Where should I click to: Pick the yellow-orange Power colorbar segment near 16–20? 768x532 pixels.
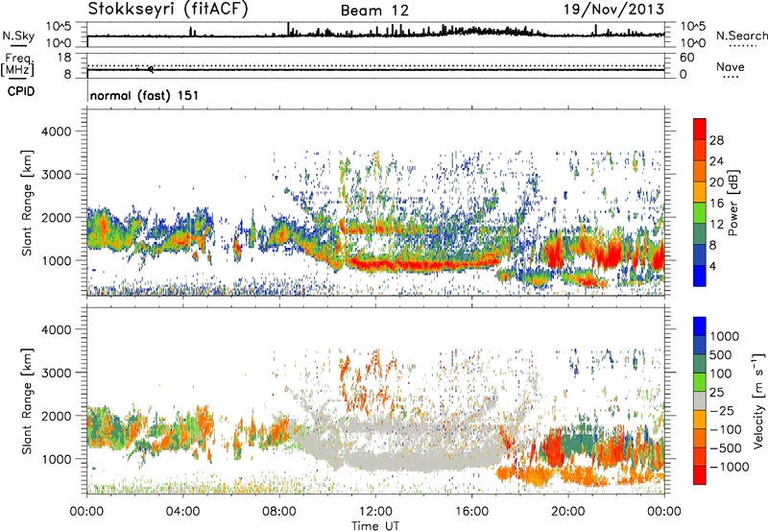pyautogui.click(x=700, y=192)
